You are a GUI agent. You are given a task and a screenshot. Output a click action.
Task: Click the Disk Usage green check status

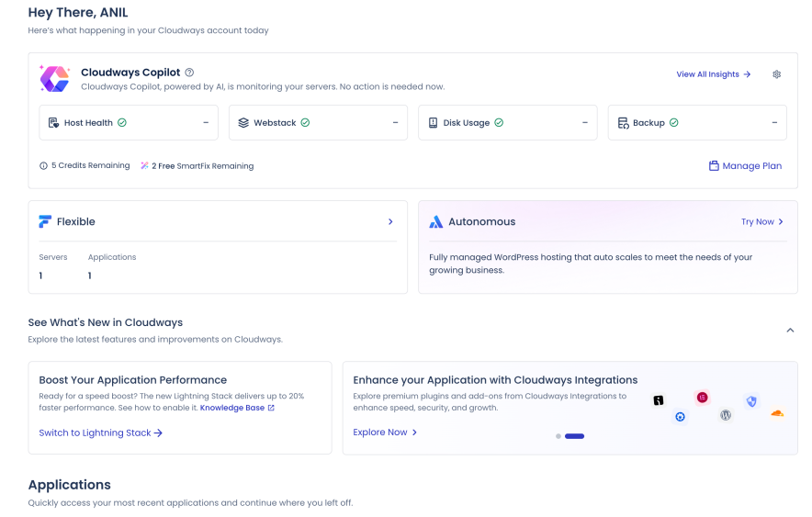pos(499,123)
